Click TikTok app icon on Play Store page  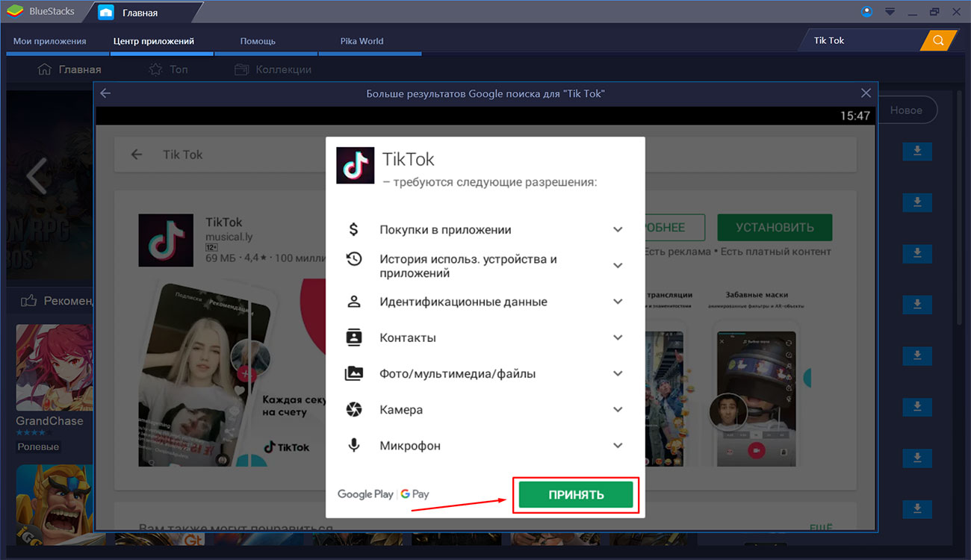166,240
